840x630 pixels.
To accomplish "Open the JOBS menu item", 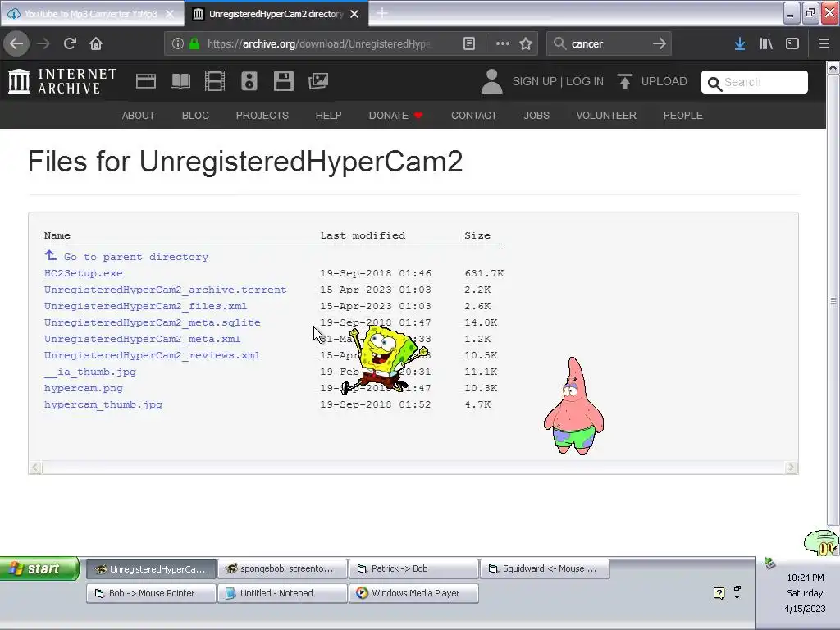I will 536,115.
